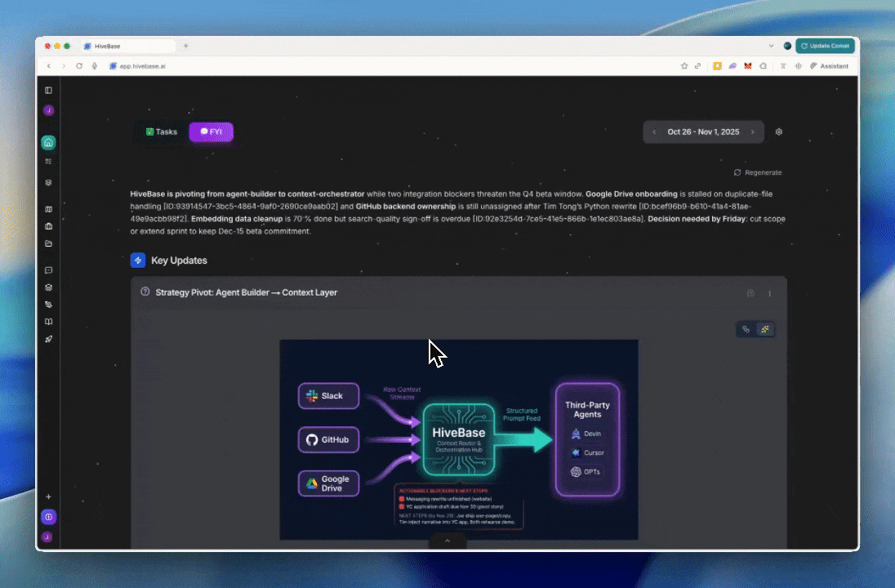This screenshot has height=588, width=895.
Task: Click the Update Comet button
Action: point(825,47)
